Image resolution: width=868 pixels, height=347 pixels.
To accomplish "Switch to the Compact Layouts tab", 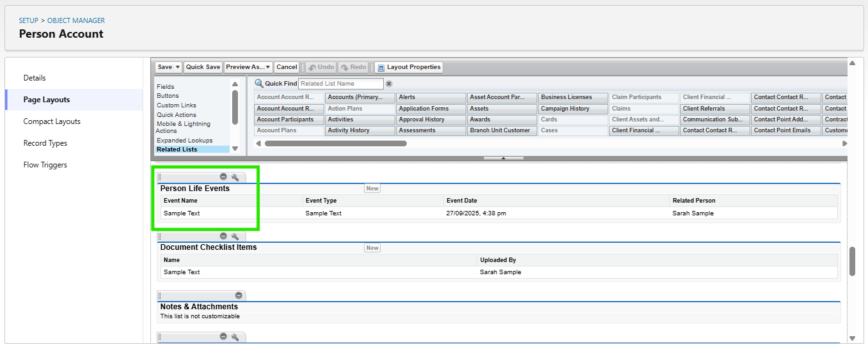I will pos(52,121).
